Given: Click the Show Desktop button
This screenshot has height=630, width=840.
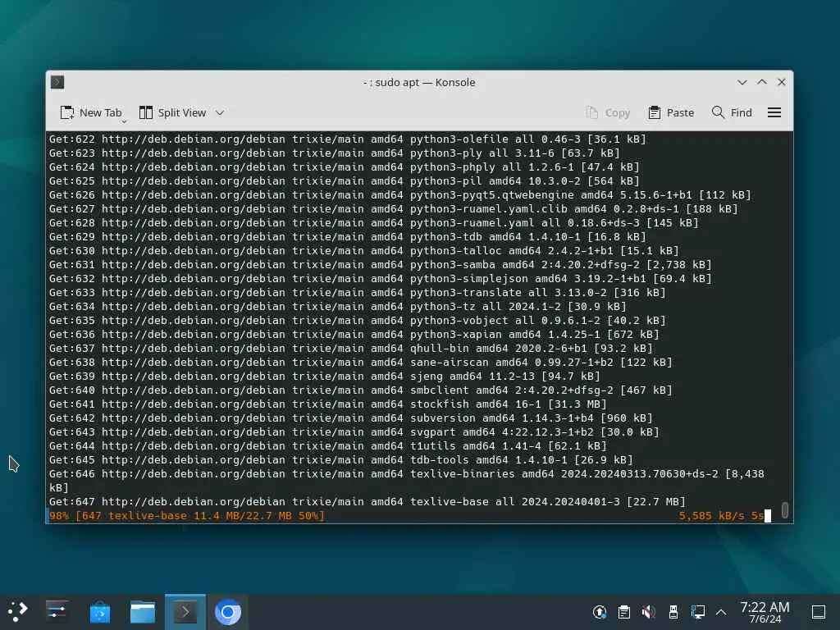Looking at the screenshot, I should click(x=819, y=612).
